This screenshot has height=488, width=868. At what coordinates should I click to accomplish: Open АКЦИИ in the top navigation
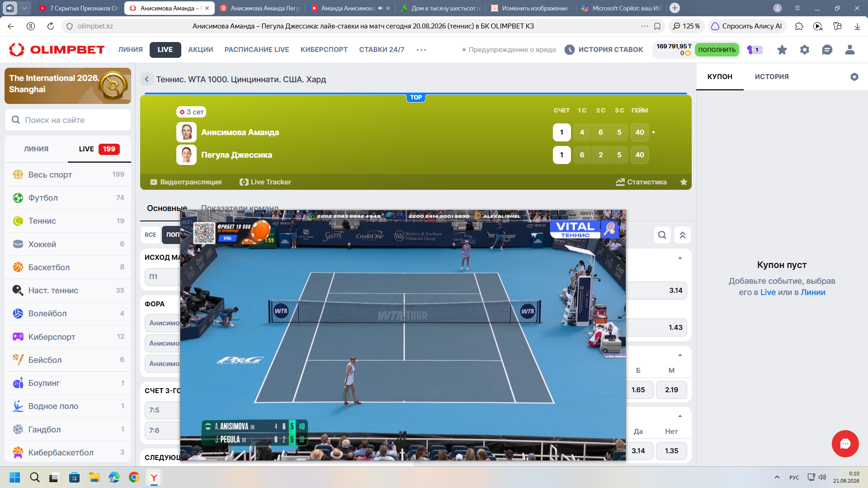pyautogui.click(x=200, y=50)
